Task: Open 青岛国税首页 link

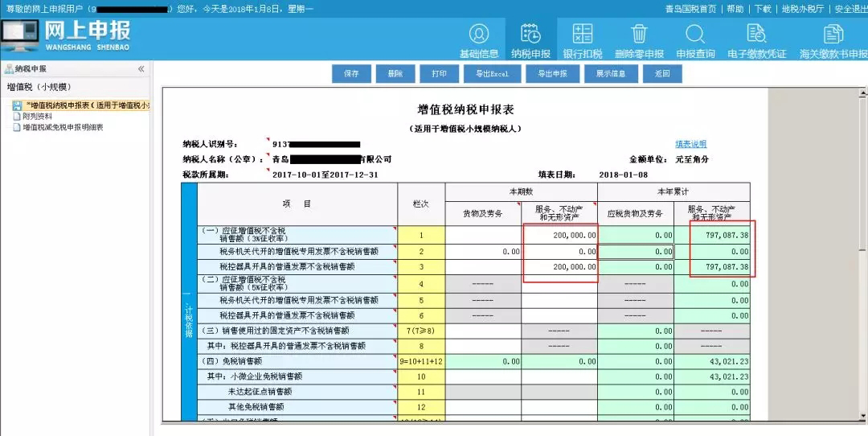Action: pyautogui.click(x=691, y=9)
